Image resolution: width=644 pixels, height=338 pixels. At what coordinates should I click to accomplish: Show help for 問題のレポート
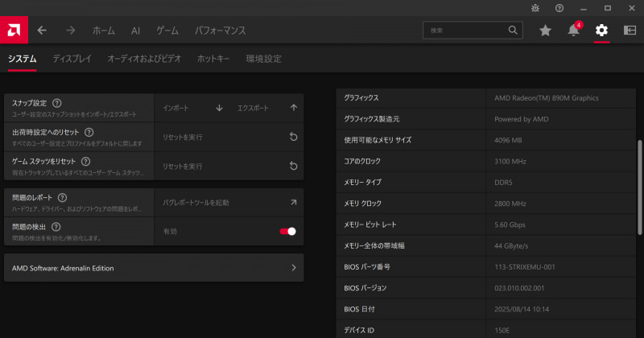[62, 197]
